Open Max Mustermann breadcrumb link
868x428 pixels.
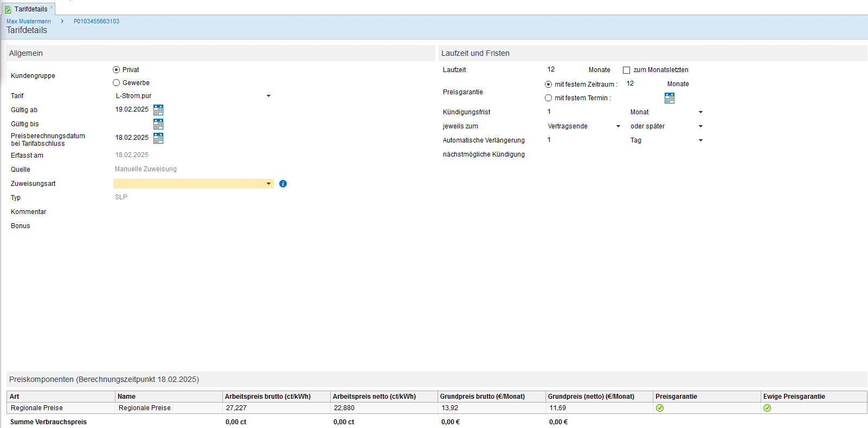[x=29, y=21]
